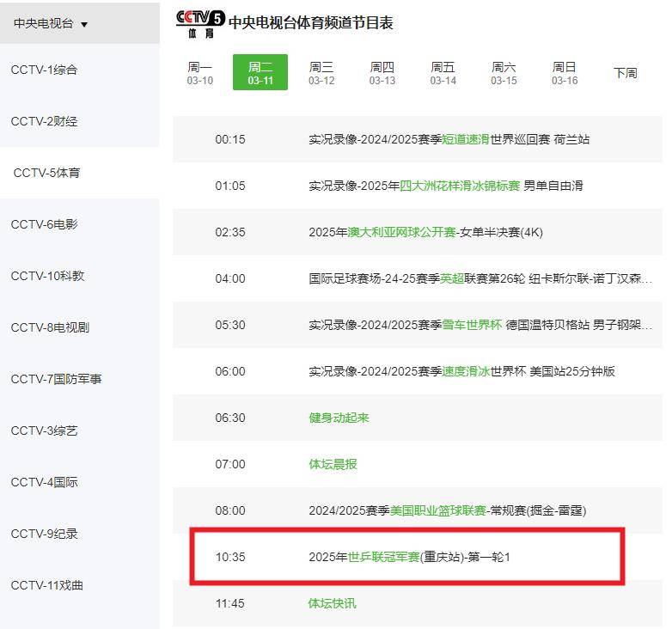Open the 健身动起来 program link
The width and height of the screenshot is (672, 629).
coord(339,418)
